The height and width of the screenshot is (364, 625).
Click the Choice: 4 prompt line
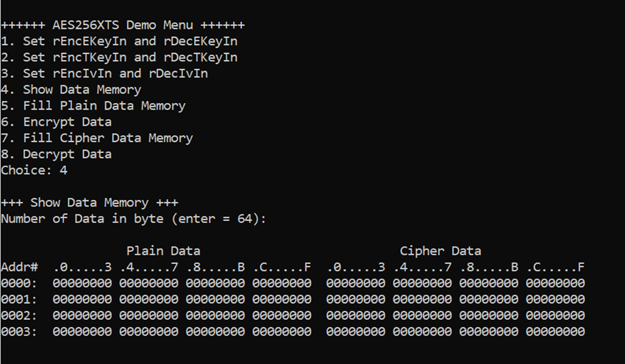click(x=35, y=171)
